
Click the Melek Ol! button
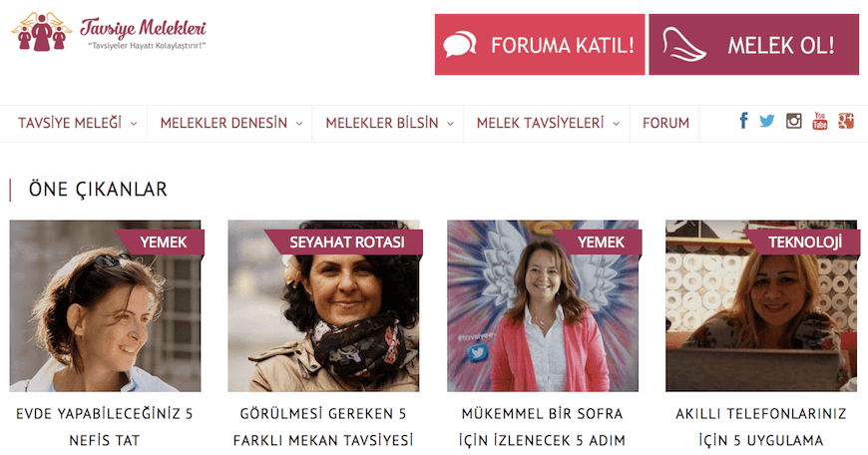(754, 44)
